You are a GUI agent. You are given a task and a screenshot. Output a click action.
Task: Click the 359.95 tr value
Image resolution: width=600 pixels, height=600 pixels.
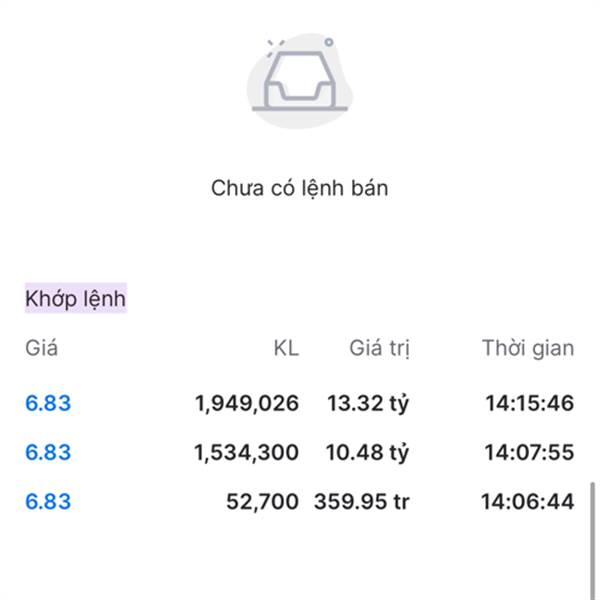click(x=362, y=500)
